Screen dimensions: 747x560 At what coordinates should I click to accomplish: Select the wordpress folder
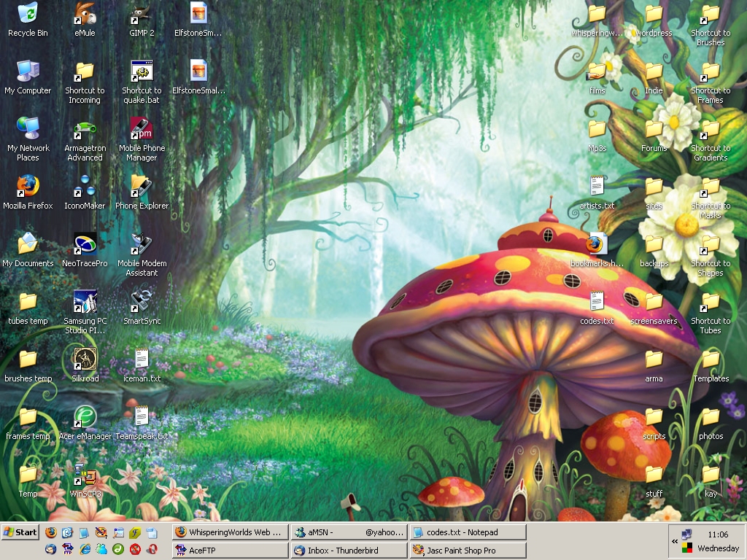(x=654, y=19)
